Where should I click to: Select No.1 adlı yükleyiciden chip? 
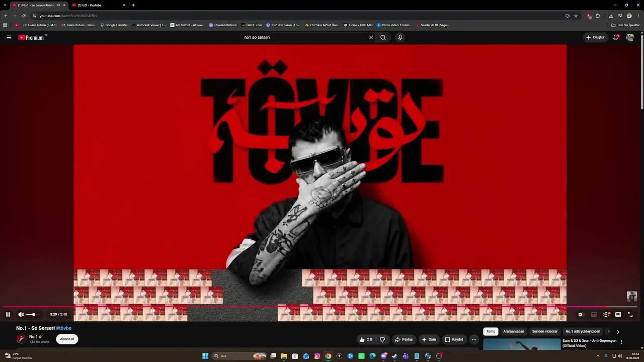(x=583, y=332)
